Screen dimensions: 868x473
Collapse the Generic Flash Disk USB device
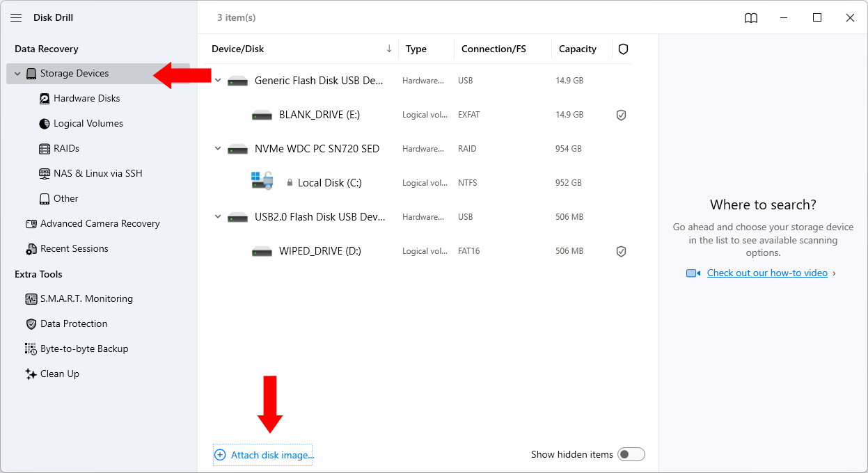click(217, 80)
